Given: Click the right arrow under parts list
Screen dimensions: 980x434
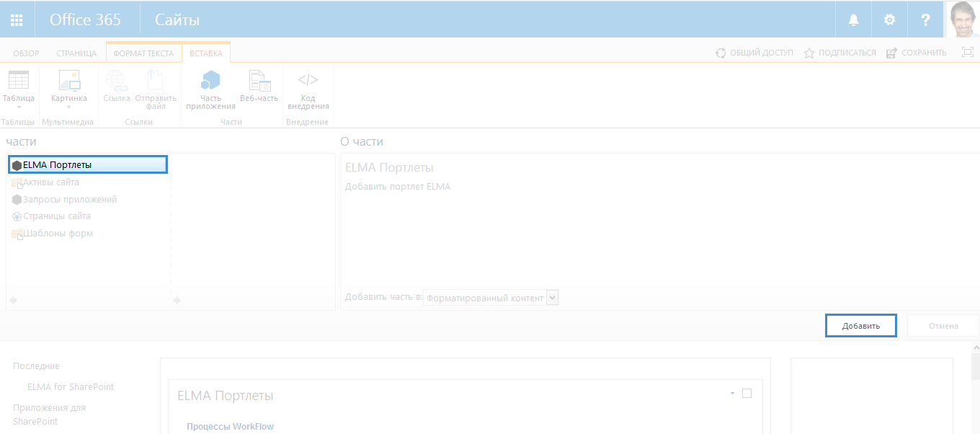Looking at the screenshot, I should (177, 300).
